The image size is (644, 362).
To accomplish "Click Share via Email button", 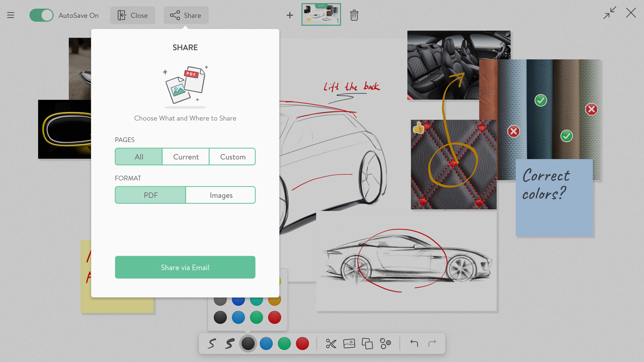I will click(x=185, y=267).
